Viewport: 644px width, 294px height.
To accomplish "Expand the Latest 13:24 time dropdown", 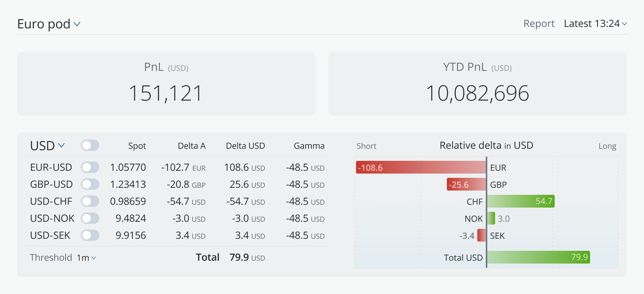I will [x=595, y=23].
